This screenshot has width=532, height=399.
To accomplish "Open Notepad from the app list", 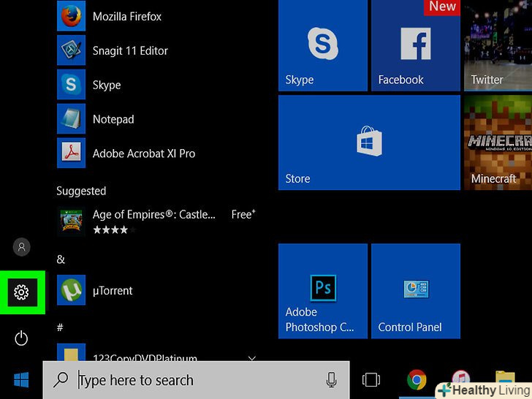I will (x=113, y=119).
